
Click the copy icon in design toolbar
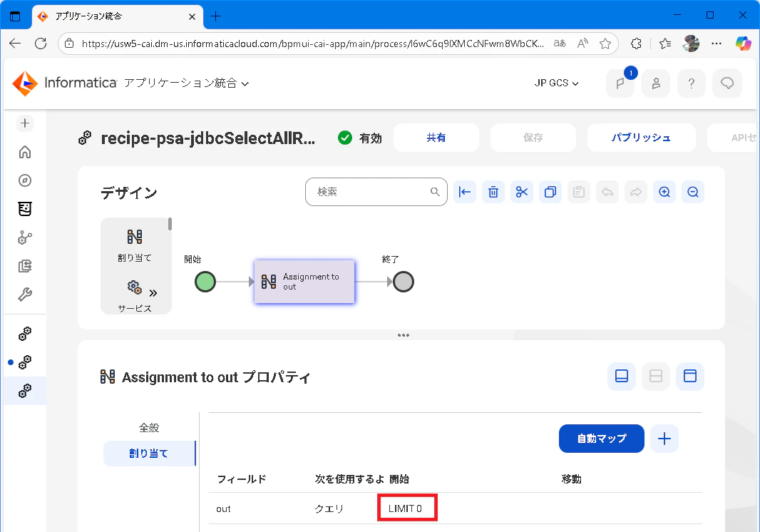coord(550,192)
